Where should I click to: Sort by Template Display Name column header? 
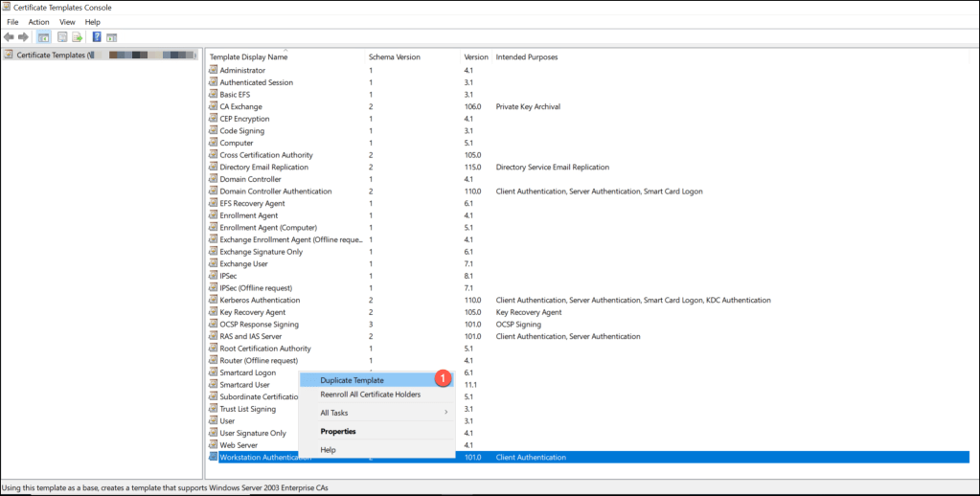248,57
